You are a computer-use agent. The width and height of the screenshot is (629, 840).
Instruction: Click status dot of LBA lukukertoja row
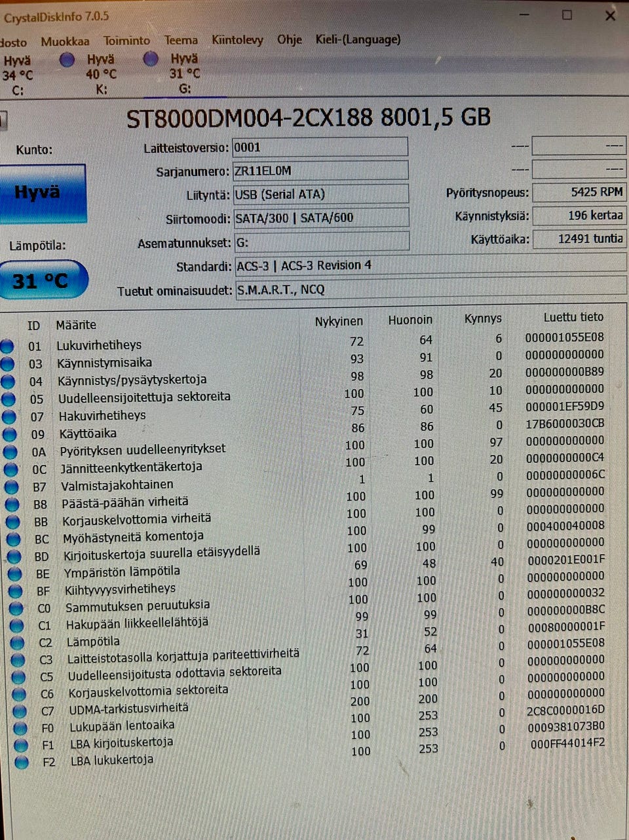[x=22, y=762]
